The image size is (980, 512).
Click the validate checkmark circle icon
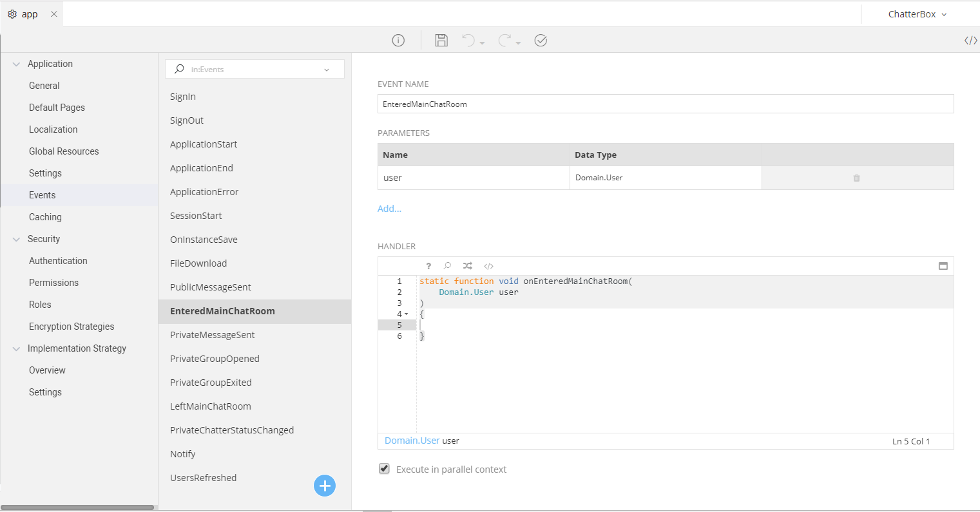click(x=541, y=41)
